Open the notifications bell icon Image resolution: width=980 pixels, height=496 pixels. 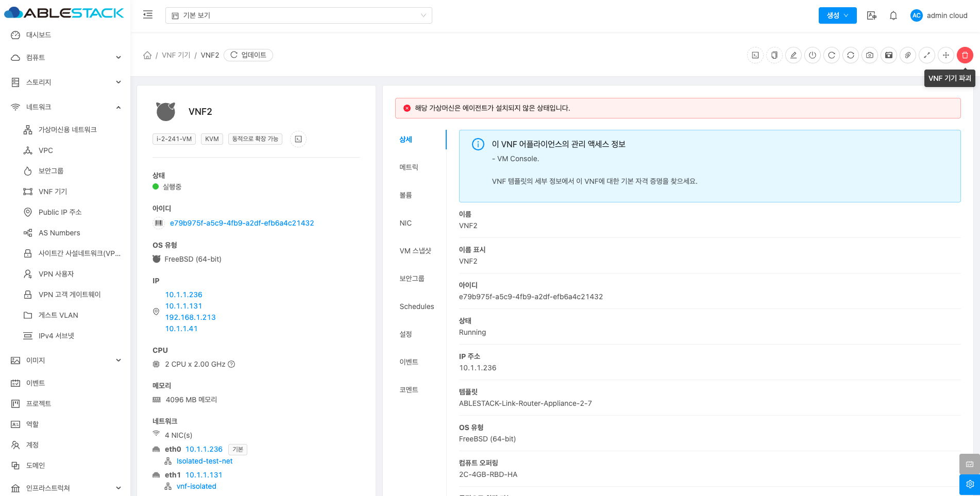[x=893, y=15]
